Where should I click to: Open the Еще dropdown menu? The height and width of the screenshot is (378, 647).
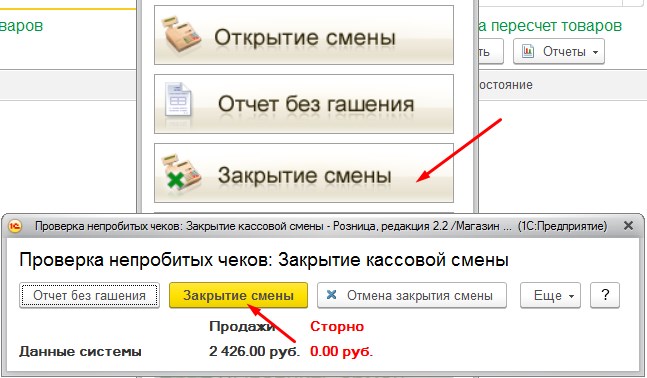click(x=550, y=295)
